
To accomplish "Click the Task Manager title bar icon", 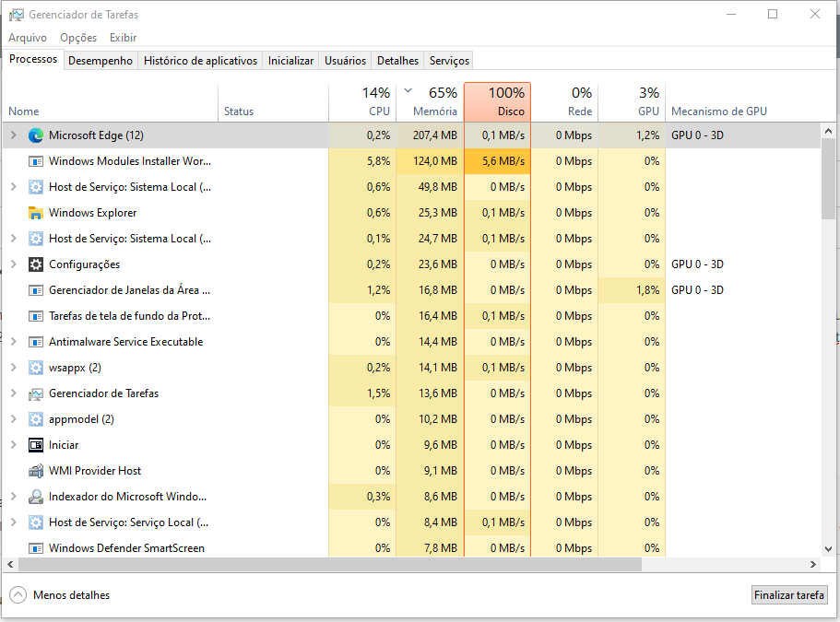I will [17, 15].
